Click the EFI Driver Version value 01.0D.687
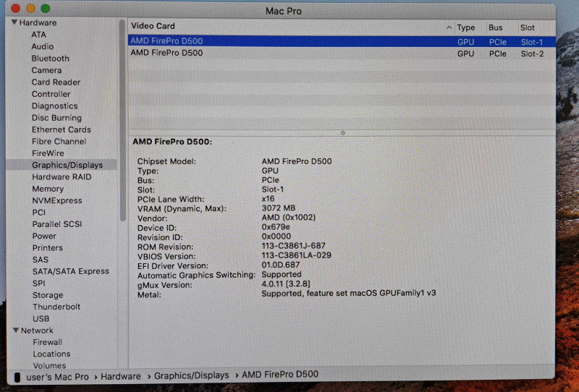 (x=281, y=265)
